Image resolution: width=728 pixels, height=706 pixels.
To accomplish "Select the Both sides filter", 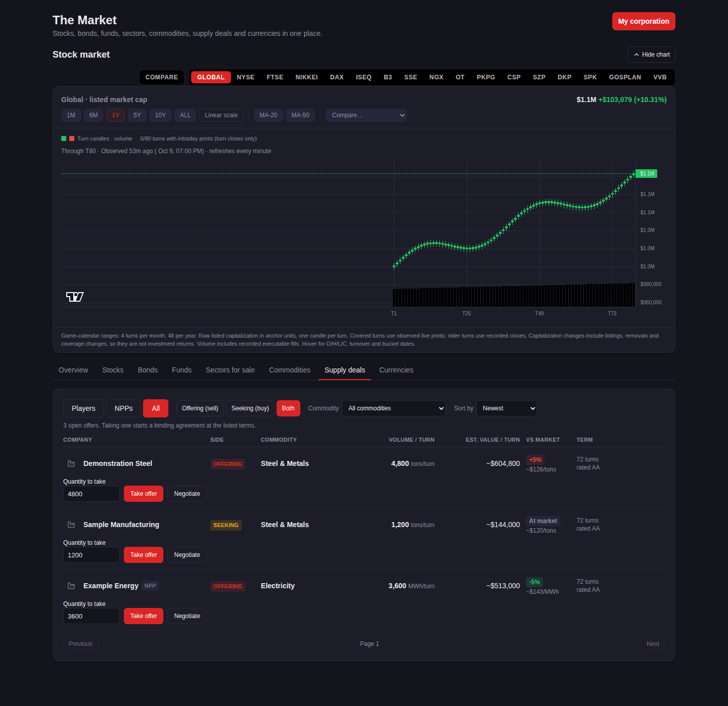I will (288, 408).
